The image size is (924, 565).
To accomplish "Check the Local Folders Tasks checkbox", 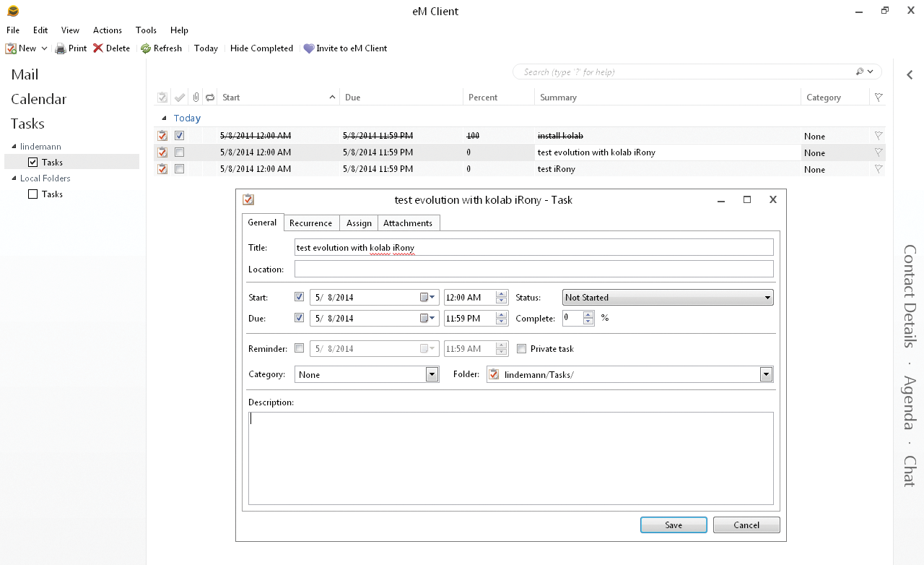I will (x=32, y=194).
